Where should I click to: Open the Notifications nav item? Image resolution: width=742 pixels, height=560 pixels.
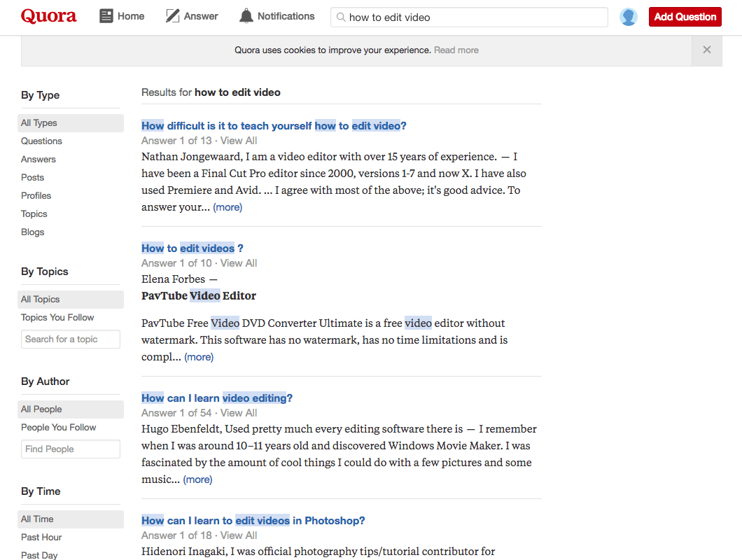tap(276, 16)
